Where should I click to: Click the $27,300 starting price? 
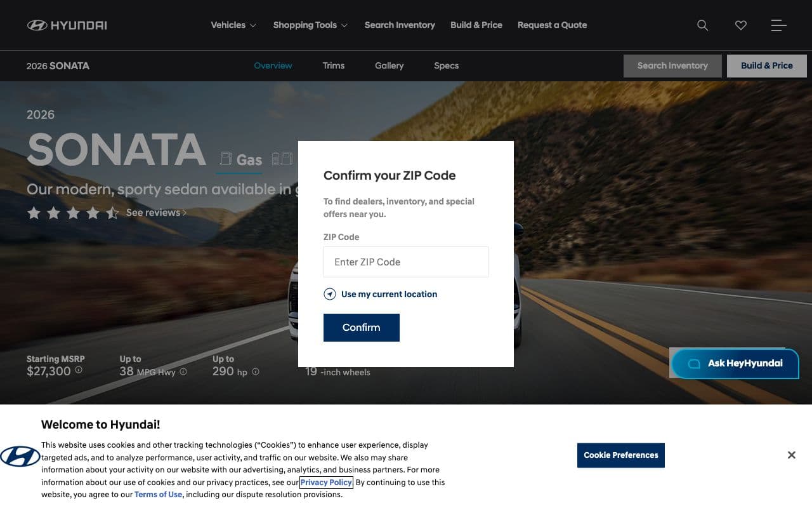click(x=49, y=371)
